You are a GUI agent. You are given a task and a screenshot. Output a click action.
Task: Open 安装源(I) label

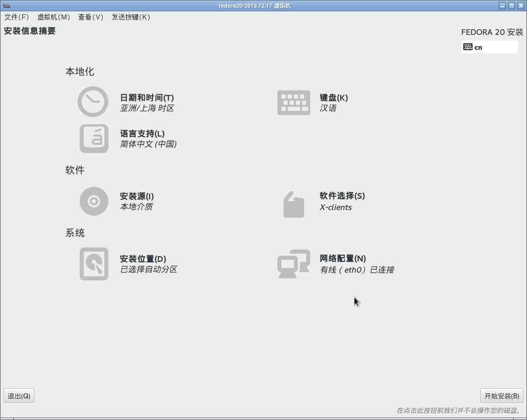tap(137, 196)
